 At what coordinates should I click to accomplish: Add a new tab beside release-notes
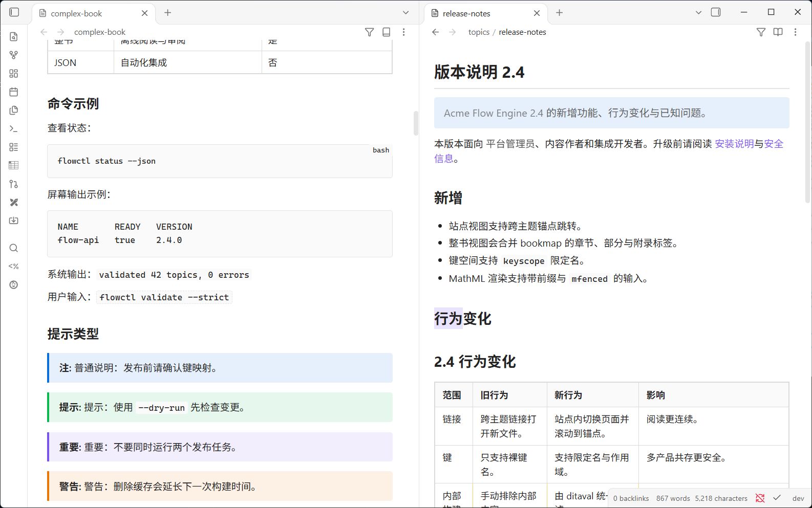click(x=560, y=13)
